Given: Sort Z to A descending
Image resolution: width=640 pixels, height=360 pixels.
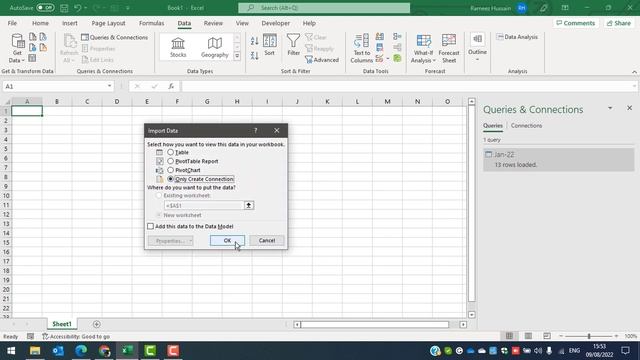Looking at the screenshot, I should coord(255,56).
